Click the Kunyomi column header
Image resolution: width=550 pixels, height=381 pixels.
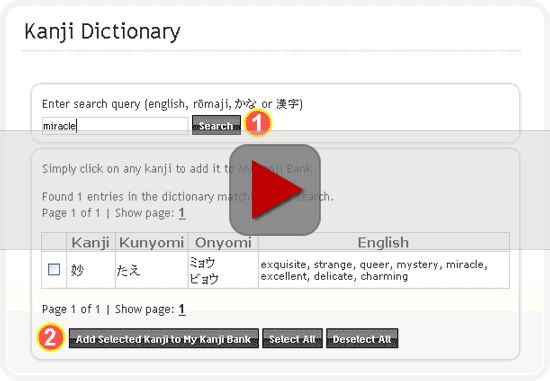pos(152,242)
